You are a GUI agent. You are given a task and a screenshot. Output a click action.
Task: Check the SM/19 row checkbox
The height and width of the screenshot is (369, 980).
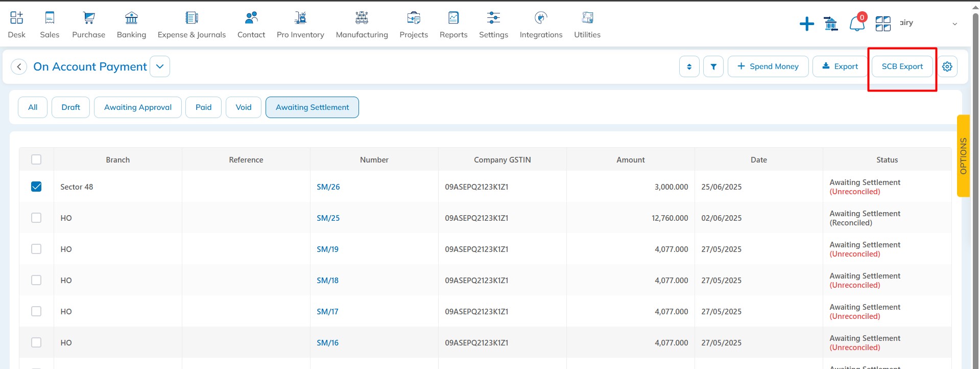click(x=36, y=249)
